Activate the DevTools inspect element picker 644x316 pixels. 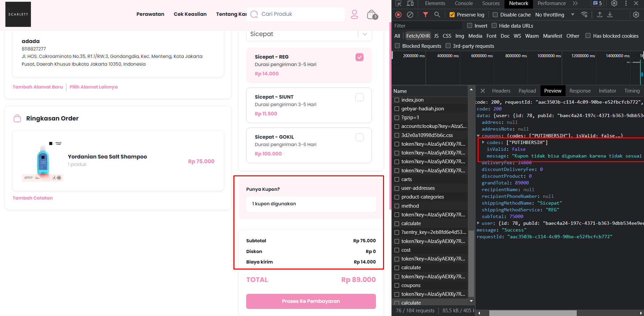point(399,3)
